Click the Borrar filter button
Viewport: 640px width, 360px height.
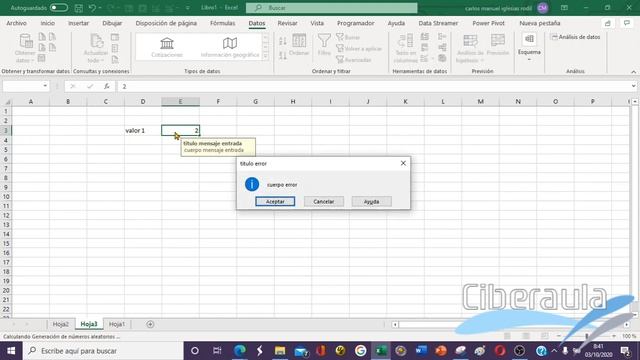point(348,38)
